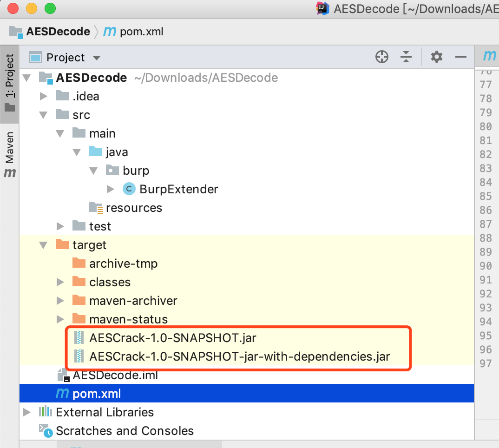Hide the Project panel with the minus icon
The height and width of the screenshot is (448, 499).
[460, 57]
